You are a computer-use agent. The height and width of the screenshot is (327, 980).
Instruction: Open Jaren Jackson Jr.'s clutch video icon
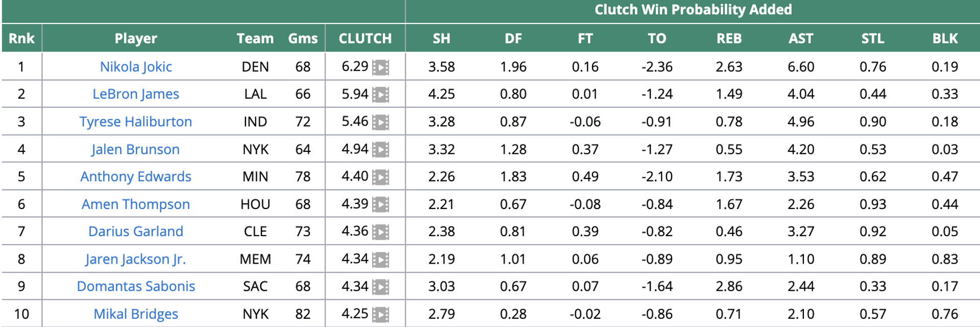[x=380, y=260]
